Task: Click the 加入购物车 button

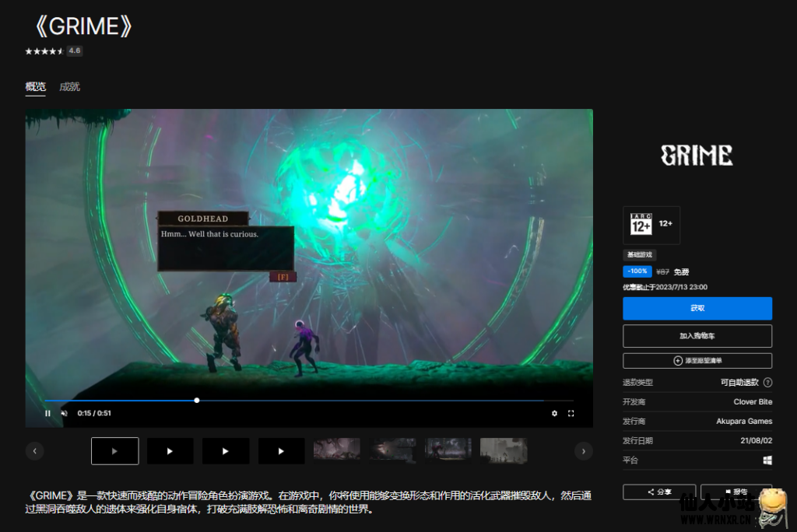Action: 697,336
